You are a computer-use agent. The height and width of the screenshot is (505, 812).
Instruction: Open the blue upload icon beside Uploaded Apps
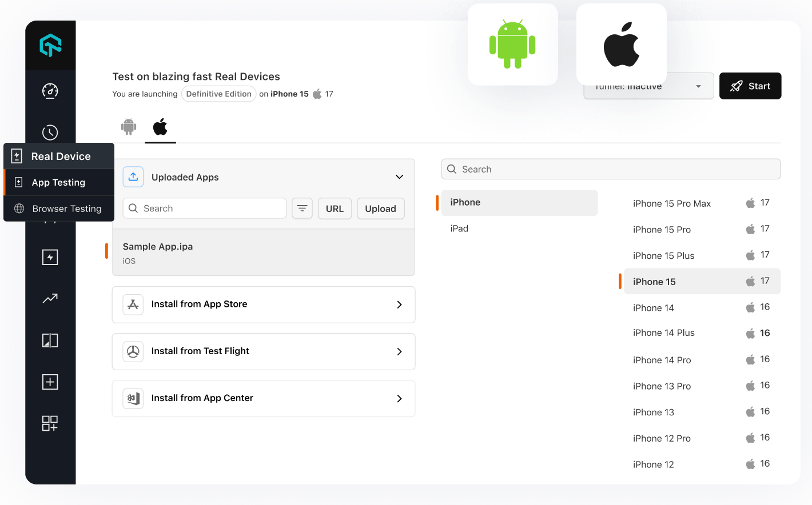[x=133, y=177]
